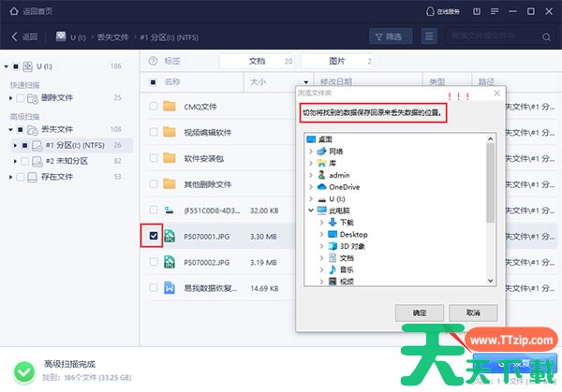562x392 pixels.
Task: Switch to the 图片 tab
Action: point(335,61)
